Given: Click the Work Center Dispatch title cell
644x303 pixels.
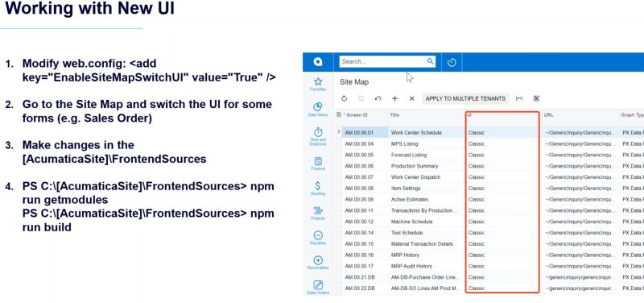Looking at the screenshot, I should click(x=427, y=177).
